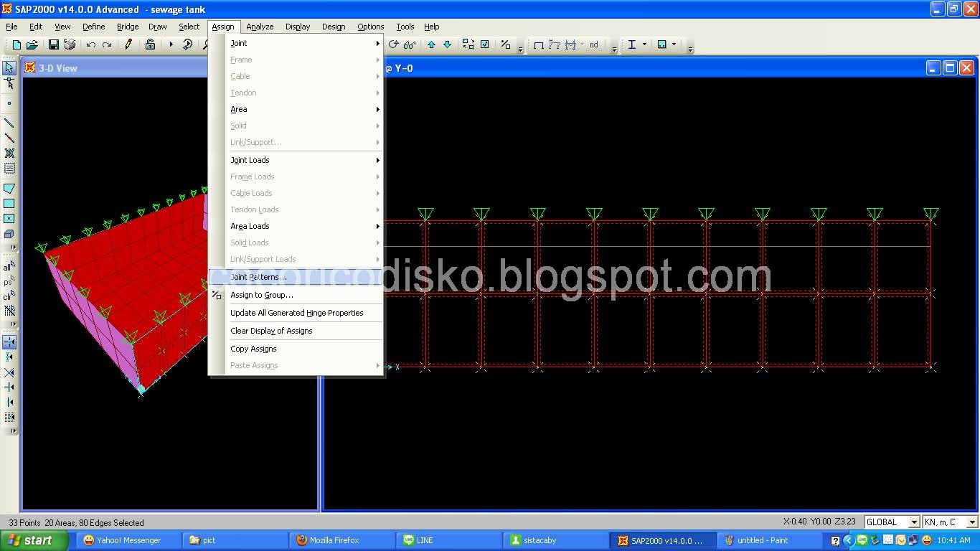Toggle Snap to Intersections
The image size is (980, 551).
pyautogui.click(x=9, y=372)
